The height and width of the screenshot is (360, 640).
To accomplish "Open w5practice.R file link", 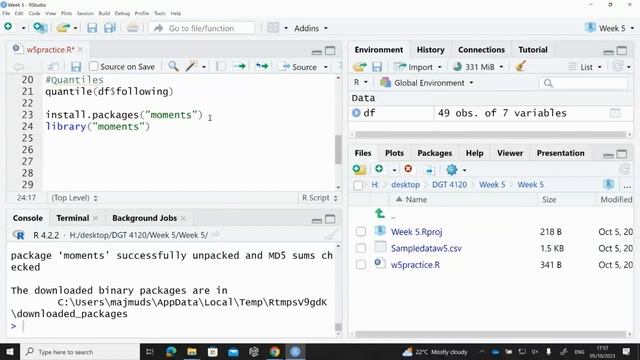I will 415,264.
